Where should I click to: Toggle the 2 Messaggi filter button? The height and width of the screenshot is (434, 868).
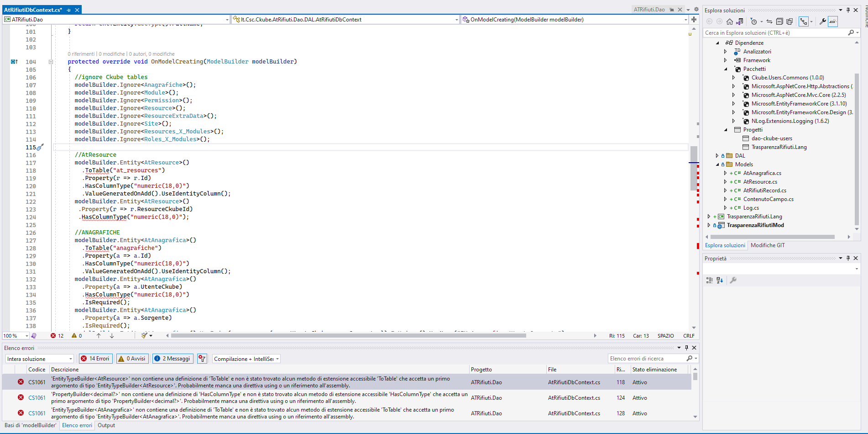[x=173, y=359]
